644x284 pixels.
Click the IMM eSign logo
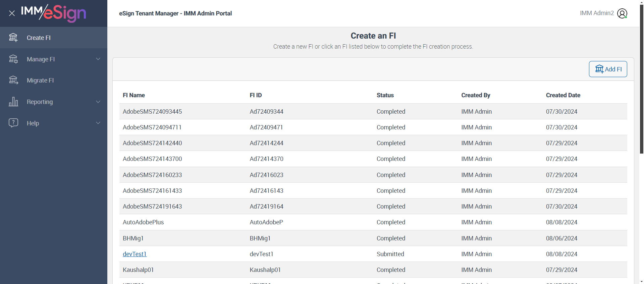click(54, 13)
